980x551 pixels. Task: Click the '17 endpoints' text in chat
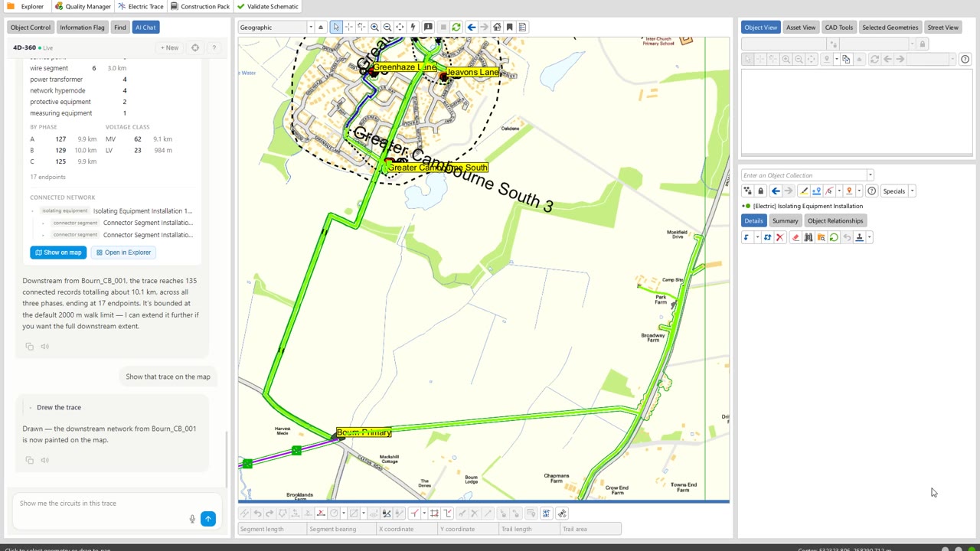tap(47, 177)
